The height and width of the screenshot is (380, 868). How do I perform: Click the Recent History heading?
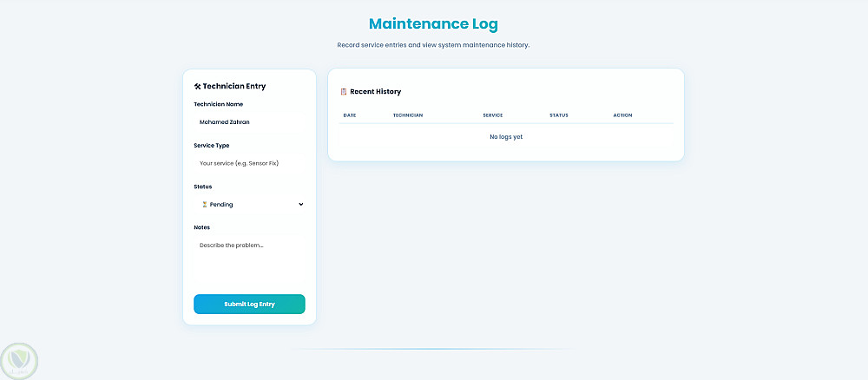[x=375, y=92]
